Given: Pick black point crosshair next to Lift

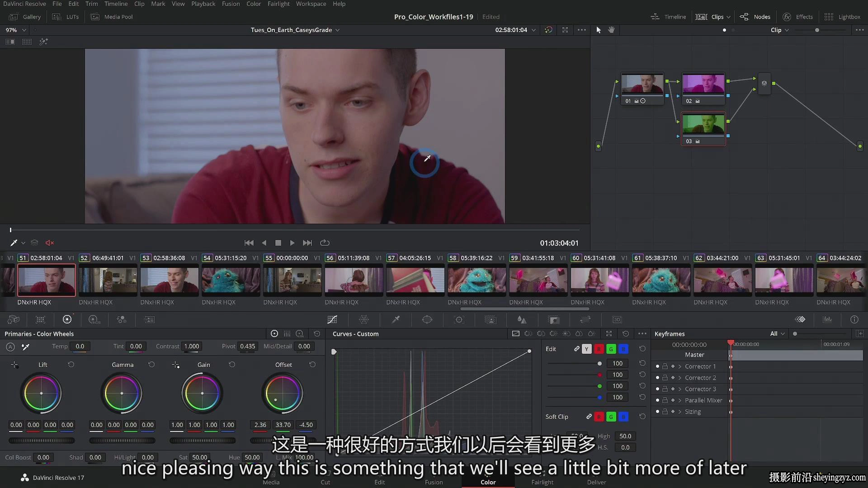Looking at the screenshot, I should [x=14, y=365].
